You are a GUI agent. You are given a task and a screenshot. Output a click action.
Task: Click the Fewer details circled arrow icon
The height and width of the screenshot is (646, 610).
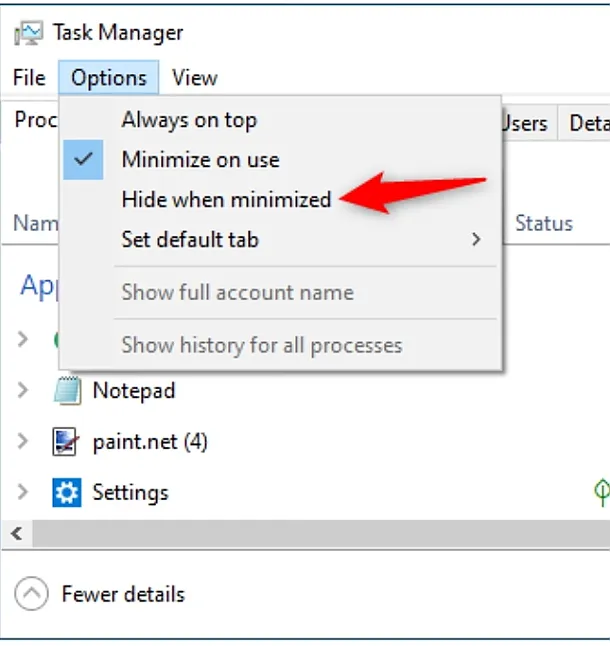pyautogui.click(x=32, y=595)
